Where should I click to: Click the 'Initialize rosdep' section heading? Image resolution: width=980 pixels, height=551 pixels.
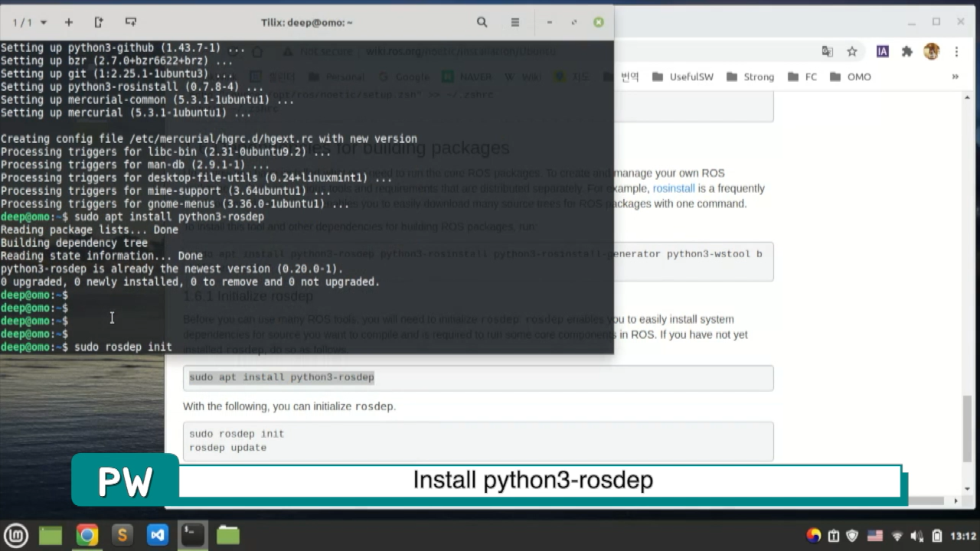[248, 296]
